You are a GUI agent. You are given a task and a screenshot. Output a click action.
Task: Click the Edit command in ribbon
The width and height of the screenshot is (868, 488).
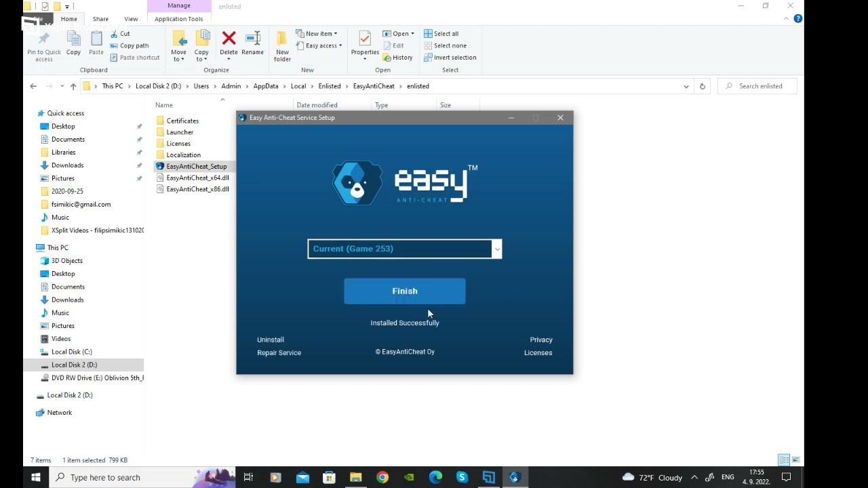(393, 45)
